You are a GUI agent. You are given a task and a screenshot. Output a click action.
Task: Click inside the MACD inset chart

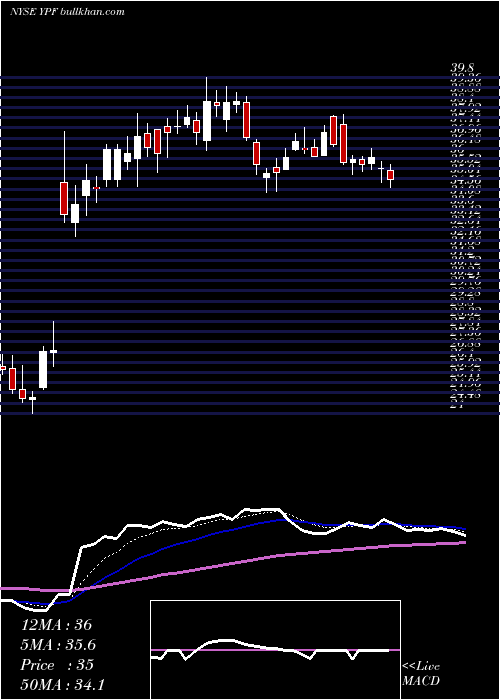coord(275,650)
